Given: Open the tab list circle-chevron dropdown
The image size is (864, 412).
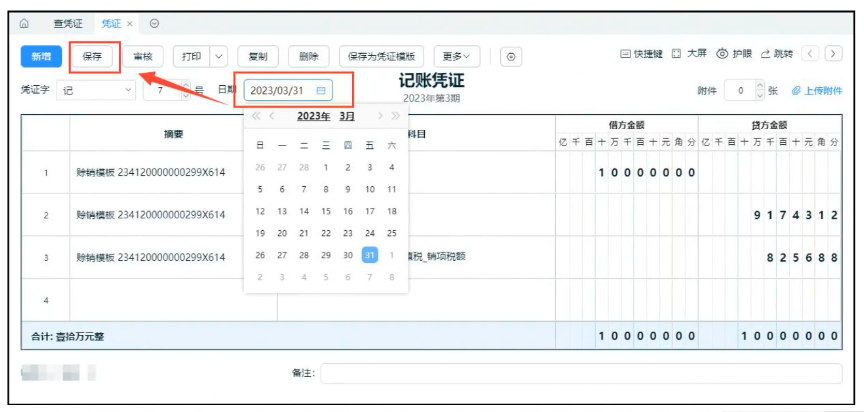Looking at the screenshot, I should [155, 23].
